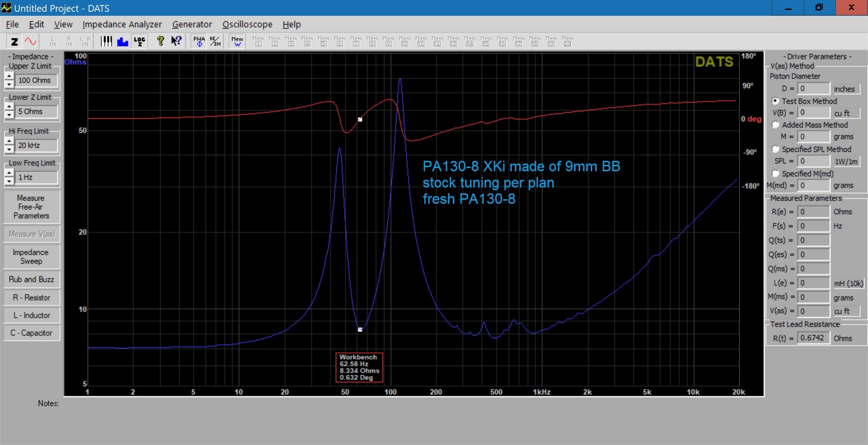Image resolution: width=868 pixels, height=445 pixels.
Task: Increase the Lower Z Limit stepper
Action: [x=9, y=108]
